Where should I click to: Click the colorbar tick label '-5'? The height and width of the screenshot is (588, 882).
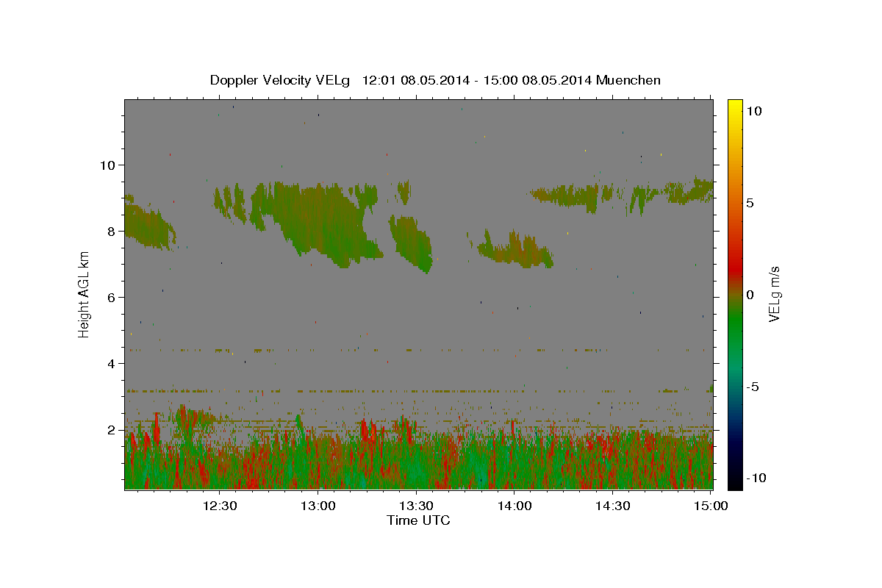click(754, 387)
